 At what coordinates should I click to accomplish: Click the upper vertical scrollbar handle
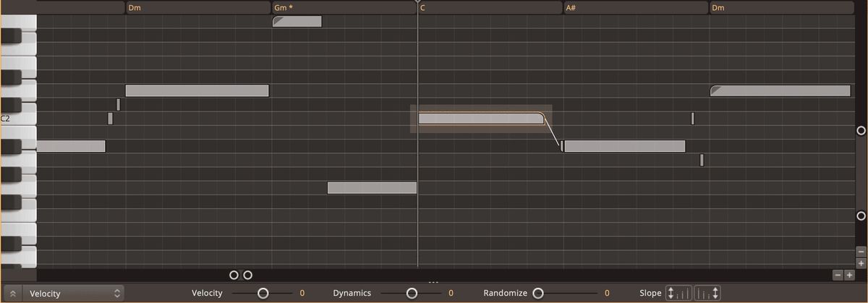coord(861,131)
